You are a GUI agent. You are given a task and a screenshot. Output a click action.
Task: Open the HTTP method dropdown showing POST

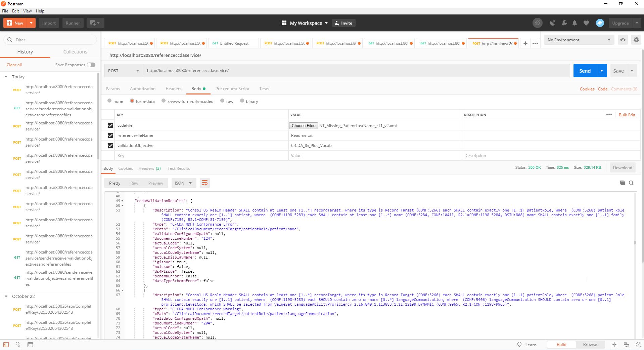(x=123, y=71)
